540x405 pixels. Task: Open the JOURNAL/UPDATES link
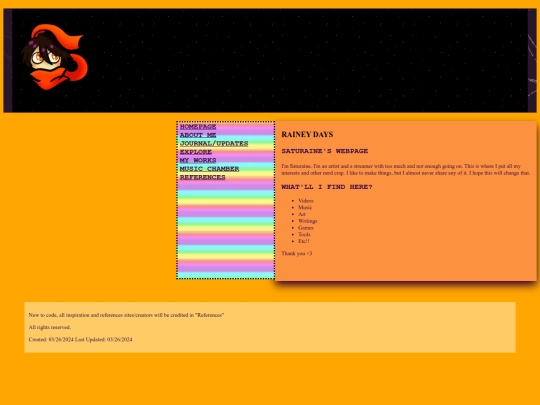point(214,144)
